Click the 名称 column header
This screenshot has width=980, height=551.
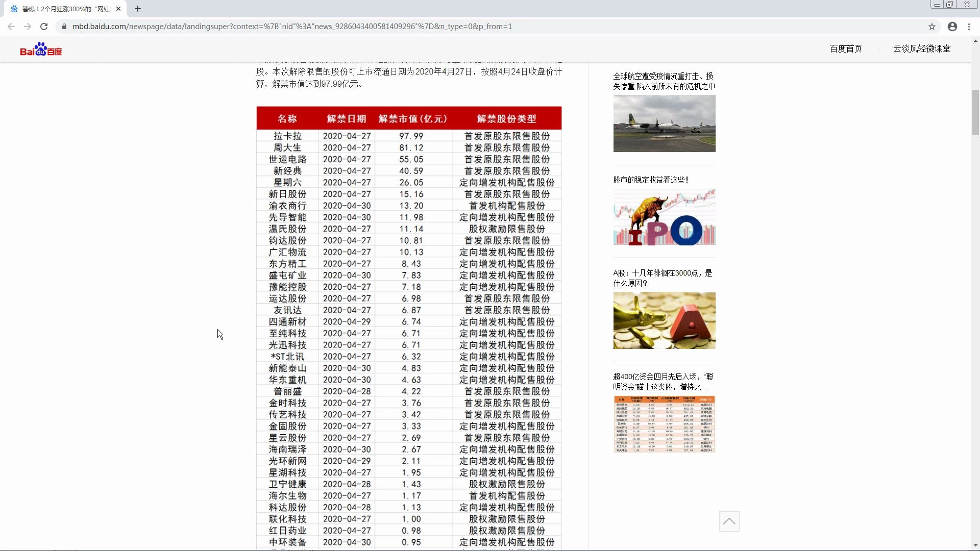pos(287,118)
